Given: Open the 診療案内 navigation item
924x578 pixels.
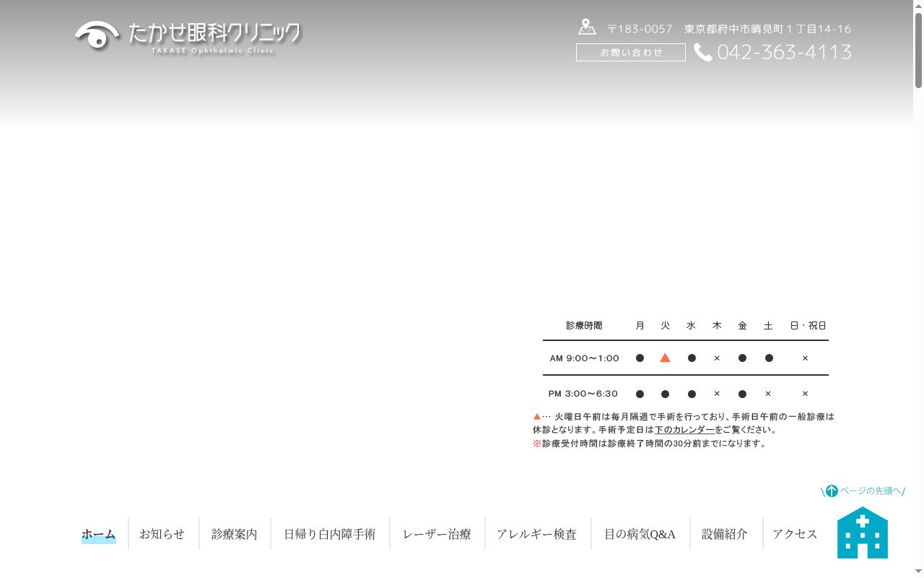Looking at the screenshot, I should click(235, 534).
